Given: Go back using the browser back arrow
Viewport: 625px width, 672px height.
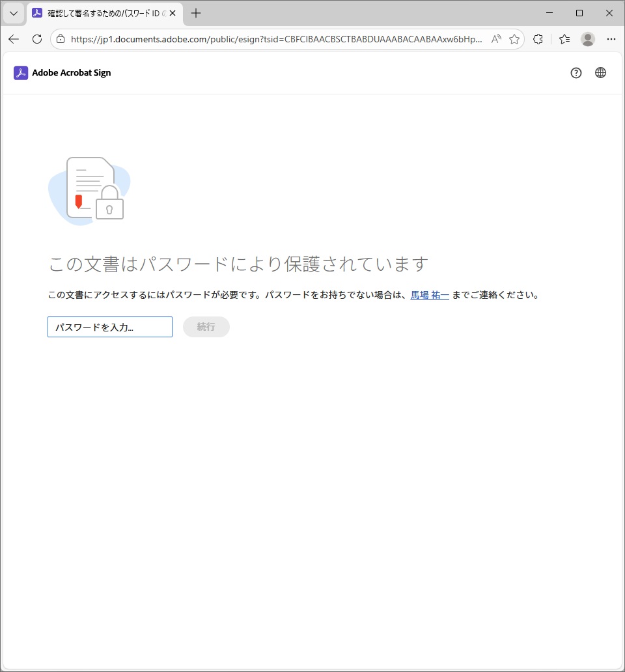Looking at the screenshot, I should click(14, 39).
